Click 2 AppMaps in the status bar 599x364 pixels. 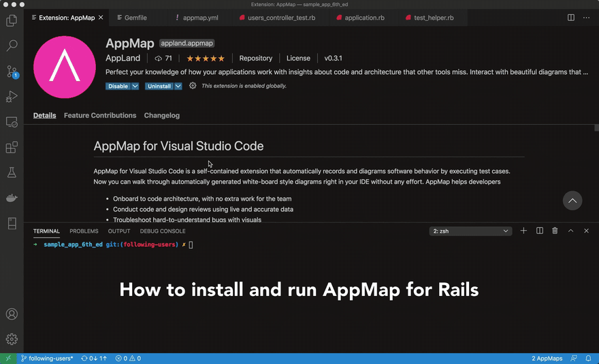point(547,359)
